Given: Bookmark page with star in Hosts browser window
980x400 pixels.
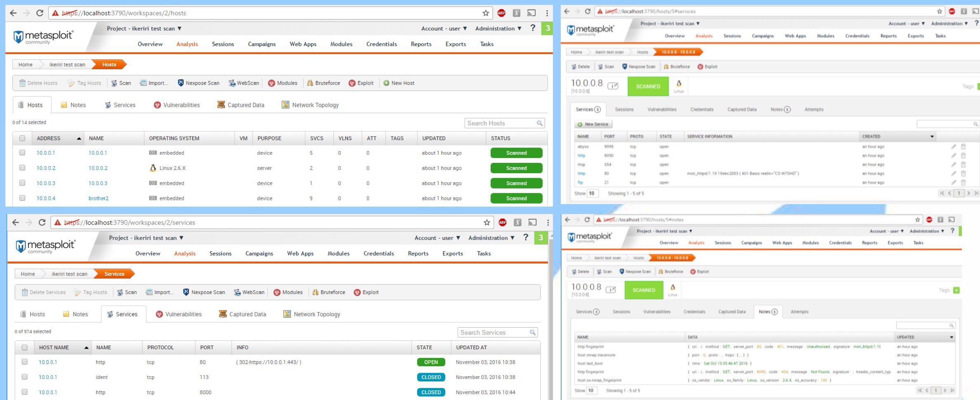Looking at the screenshot, I should [x=486, y=13].
